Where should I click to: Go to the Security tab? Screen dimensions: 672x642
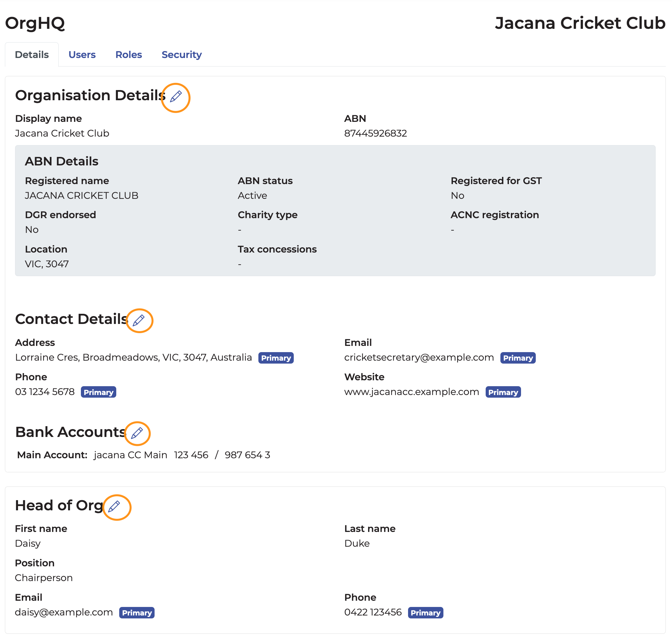tap(181, 55)
